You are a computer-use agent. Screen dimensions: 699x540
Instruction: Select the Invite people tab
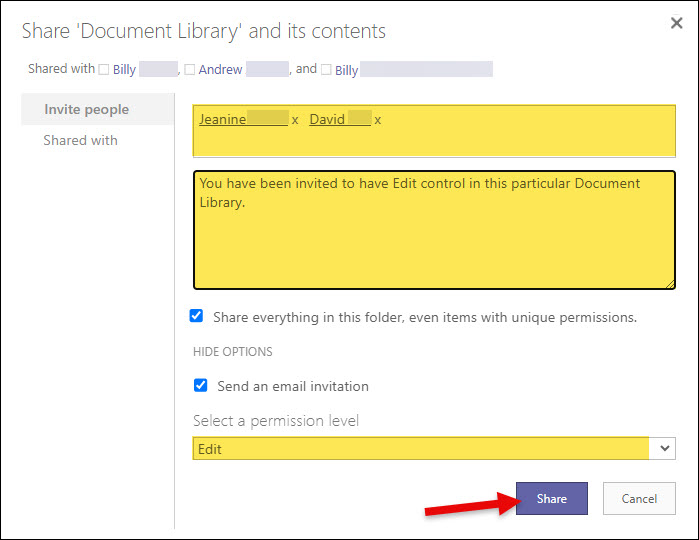coord(98,109)
